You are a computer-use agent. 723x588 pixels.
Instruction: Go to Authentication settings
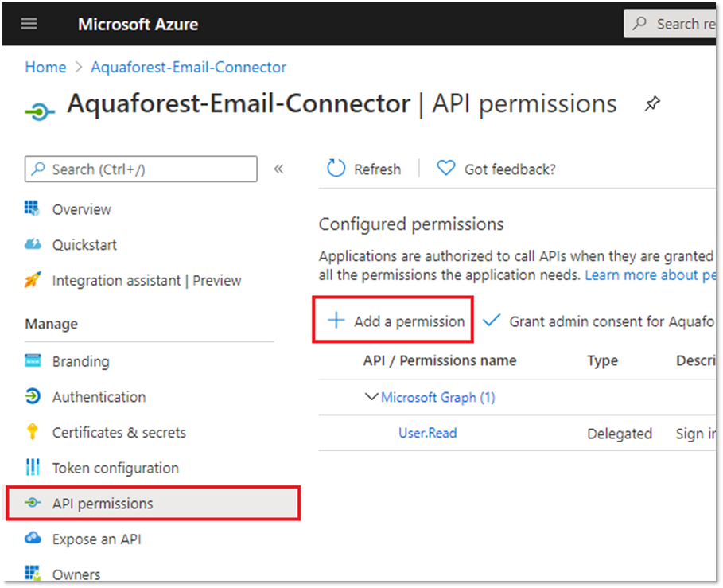point(99,397)
